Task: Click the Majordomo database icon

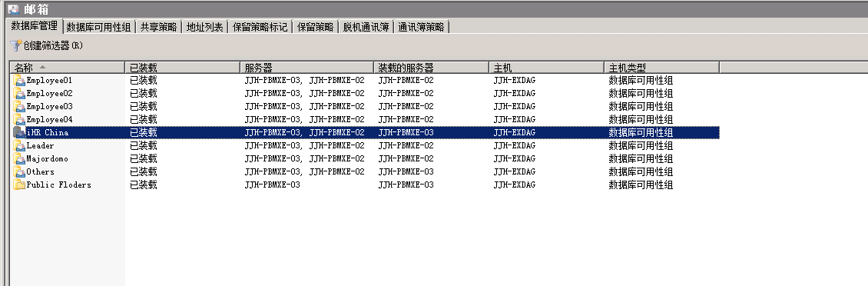Action: [x=19, y=158]
